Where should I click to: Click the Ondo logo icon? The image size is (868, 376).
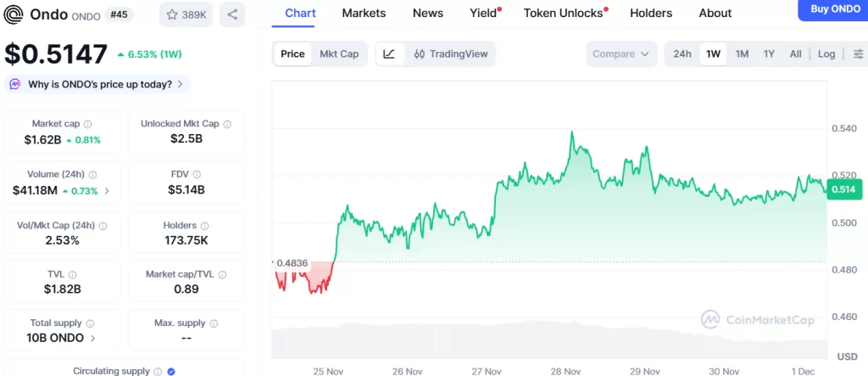14,14
